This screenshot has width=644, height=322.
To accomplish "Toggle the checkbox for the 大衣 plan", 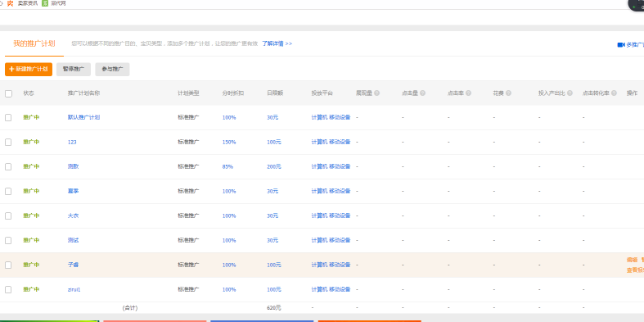I will [x=8, y=216].
